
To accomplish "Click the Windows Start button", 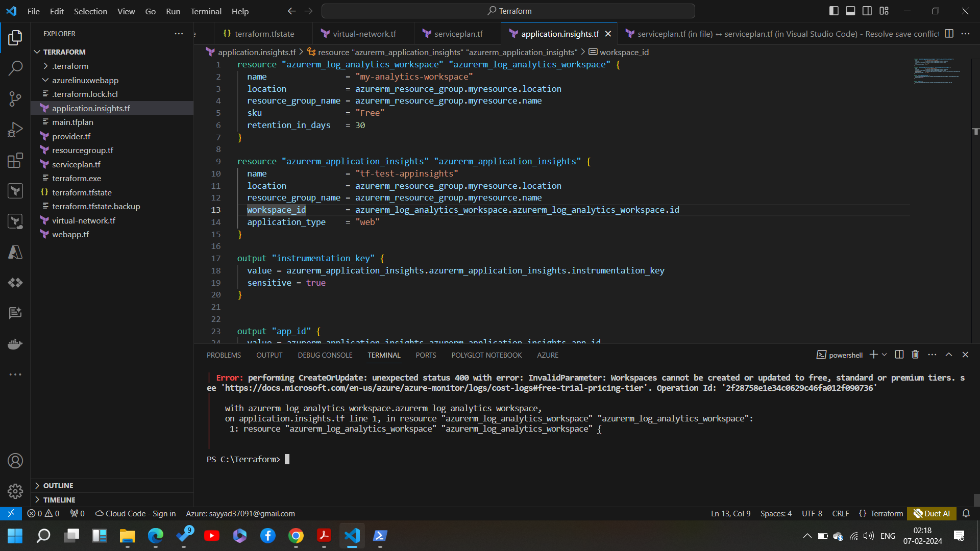I will [x=15, y=536].
